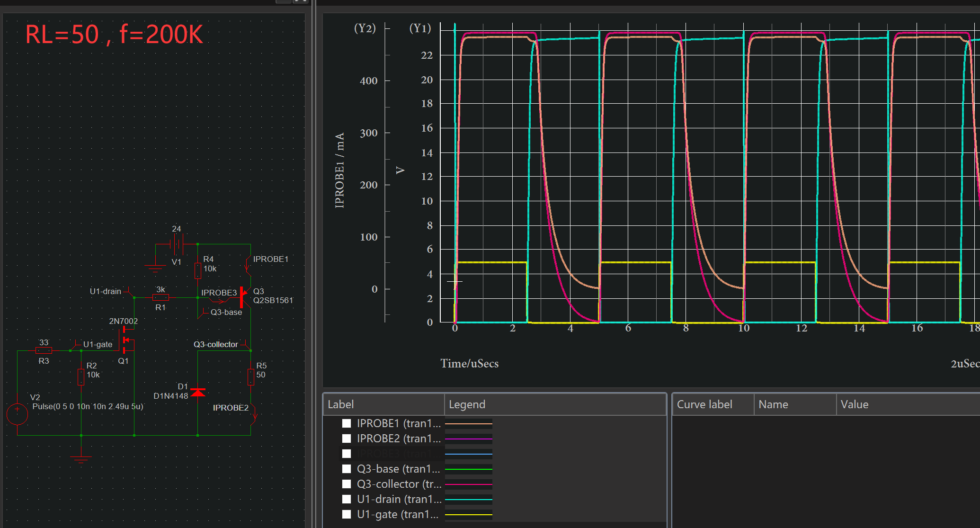Click the (Y1) axis header
Screen dimensions: 980x528
click(420, 28)
